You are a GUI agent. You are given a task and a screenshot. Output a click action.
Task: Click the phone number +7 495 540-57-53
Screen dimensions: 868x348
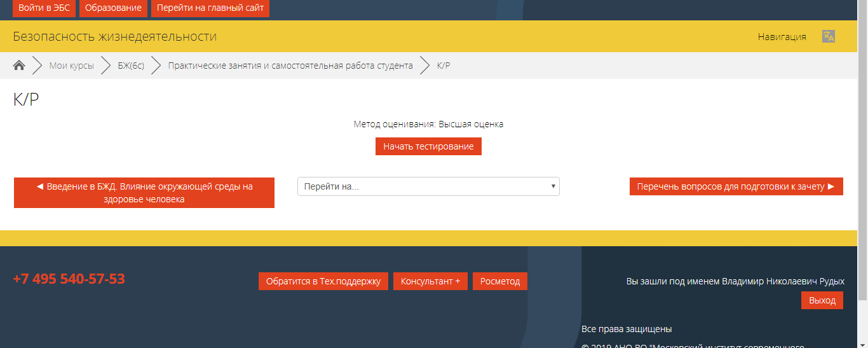69,279
